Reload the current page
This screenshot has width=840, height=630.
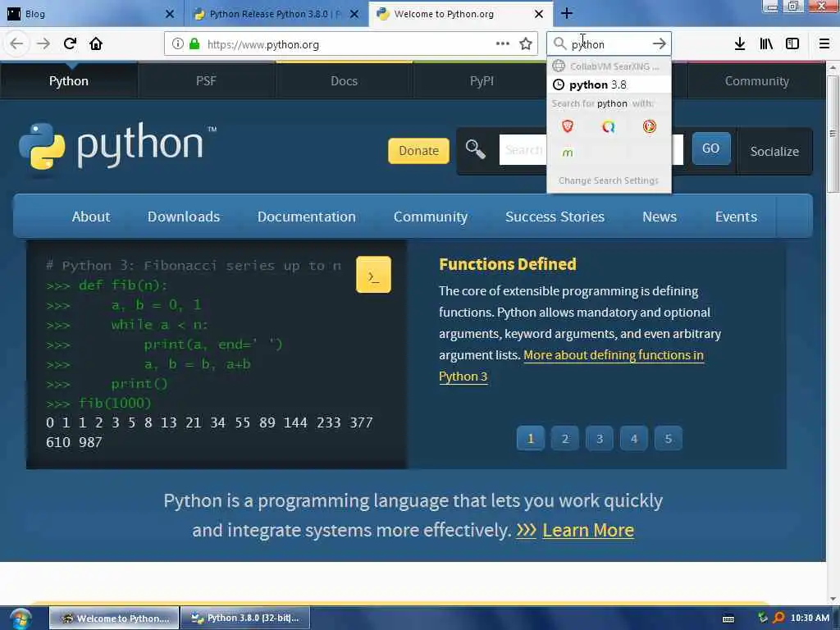pos(70,43)
